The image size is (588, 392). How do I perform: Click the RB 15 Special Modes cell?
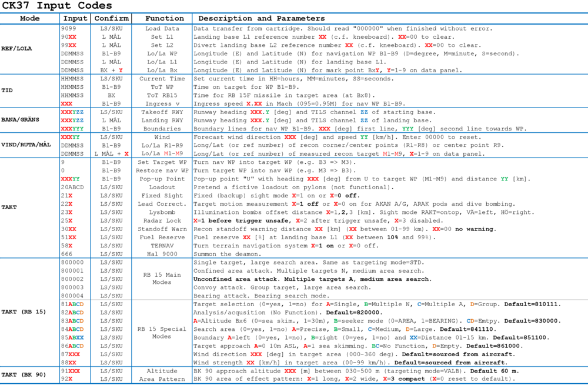tap(163, 333)
